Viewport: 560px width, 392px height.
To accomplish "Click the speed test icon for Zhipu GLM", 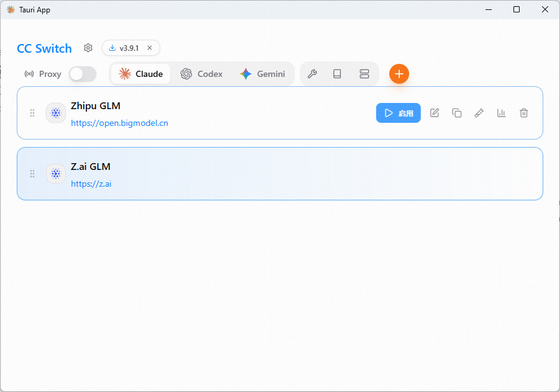I will (479, 113).
